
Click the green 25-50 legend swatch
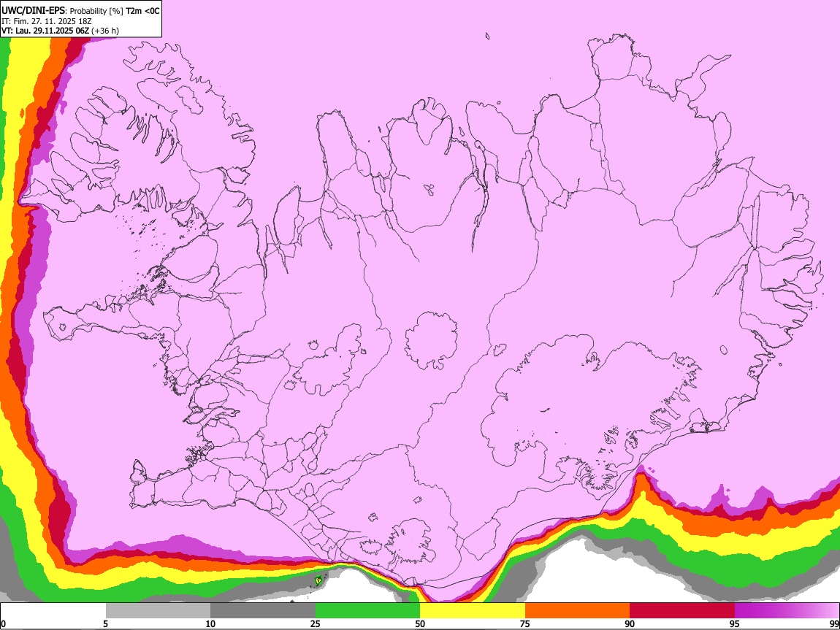367,610
